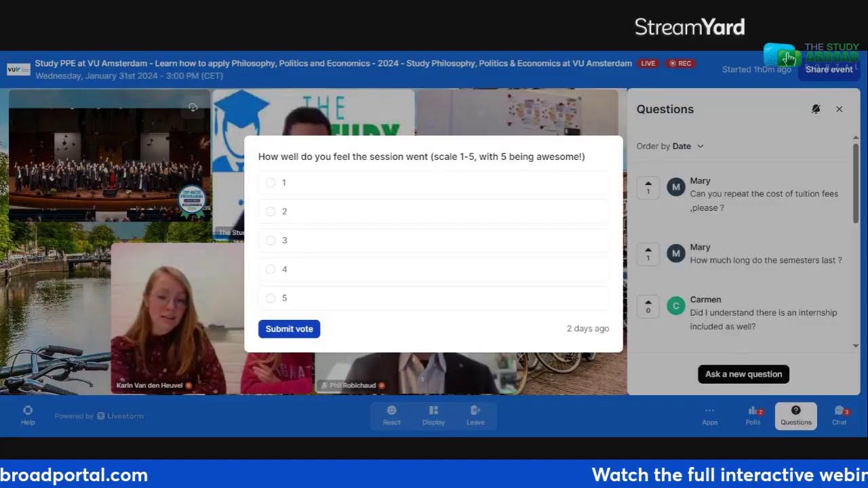Open the React emoji menu
The width and height of the screenshot is (868, 488).
pos(391,415)
